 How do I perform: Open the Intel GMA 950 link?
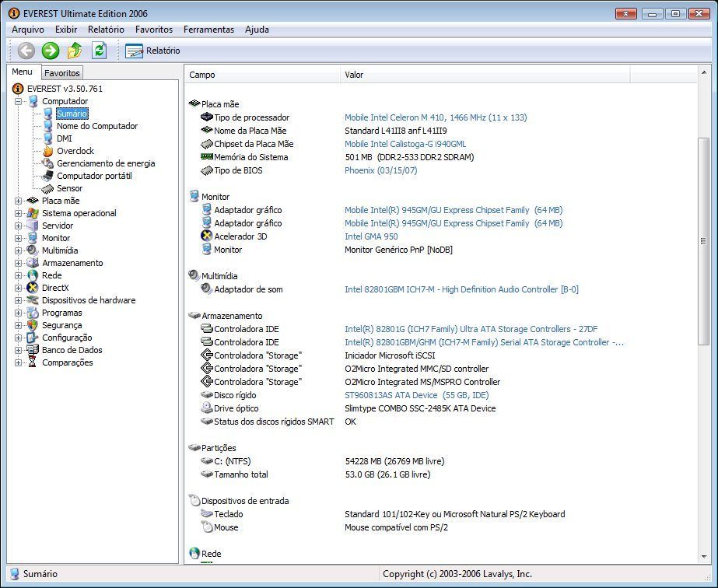pos(371,236)
